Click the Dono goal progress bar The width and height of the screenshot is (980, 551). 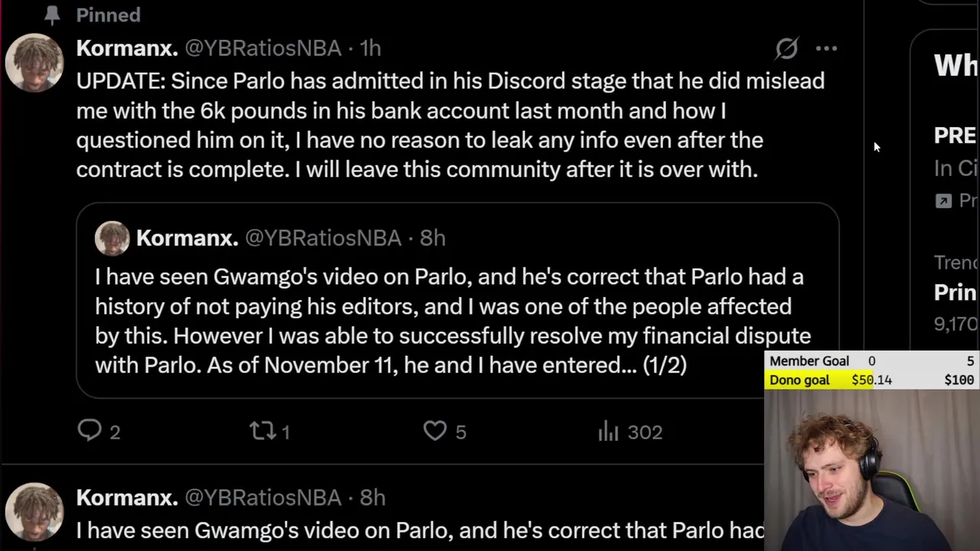[x=871, y=380]
